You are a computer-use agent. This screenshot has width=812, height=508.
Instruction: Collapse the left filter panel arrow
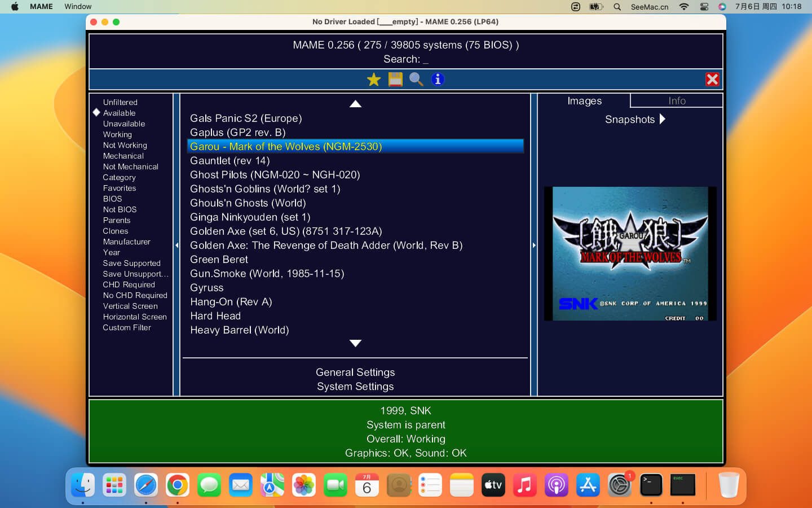click(176, 245)
